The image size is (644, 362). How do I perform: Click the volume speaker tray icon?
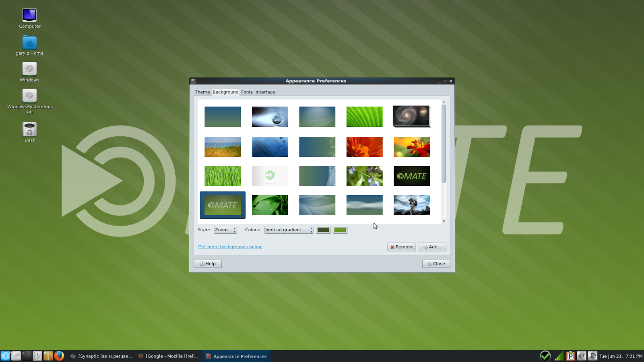(581, 356)
